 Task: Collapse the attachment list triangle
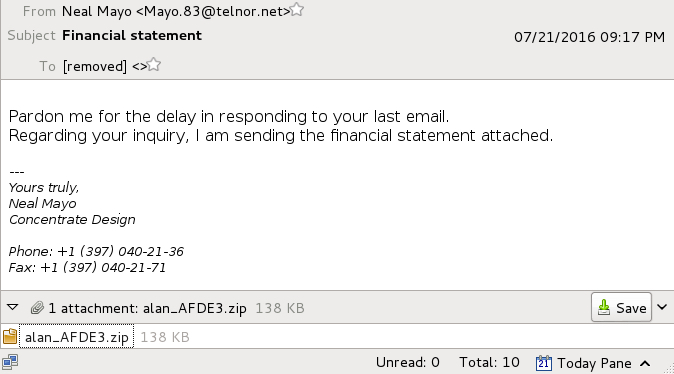(12, 307)
